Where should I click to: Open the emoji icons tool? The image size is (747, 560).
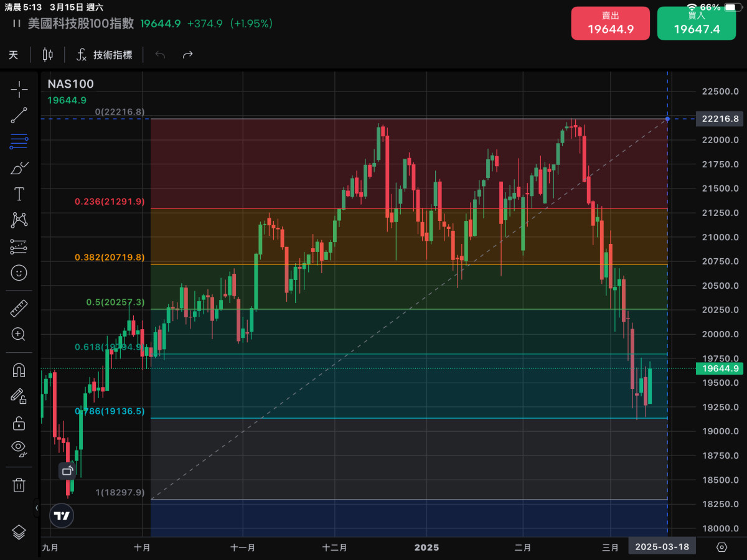[x=19, y=273]
